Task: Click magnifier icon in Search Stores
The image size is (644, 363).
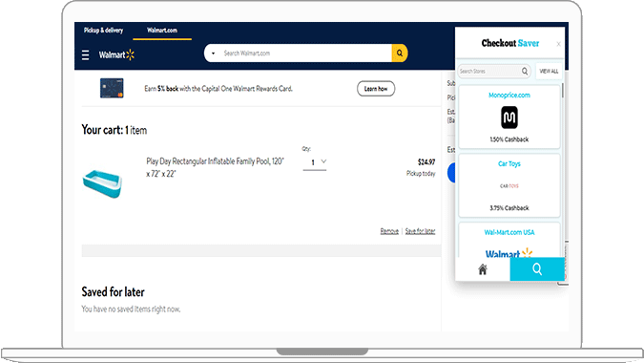Action: coord(525,71)
